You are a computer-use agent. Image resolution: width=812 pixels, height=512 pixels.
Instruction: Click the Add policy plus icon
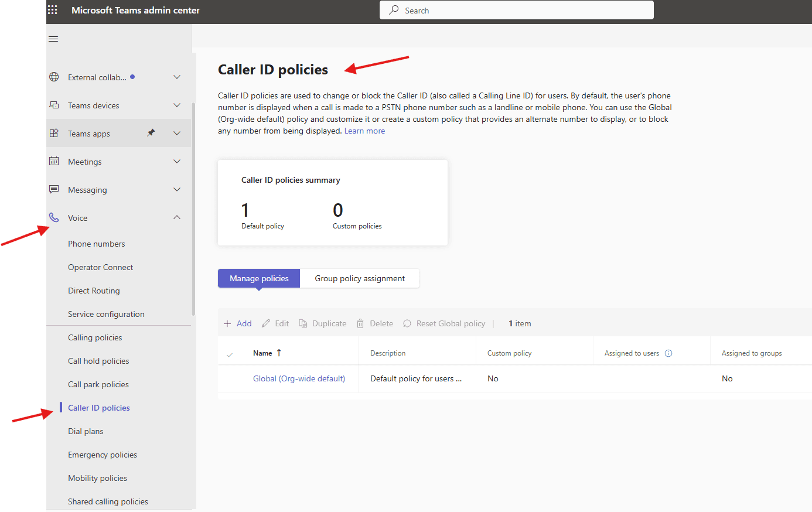click(x=227, y=323)
